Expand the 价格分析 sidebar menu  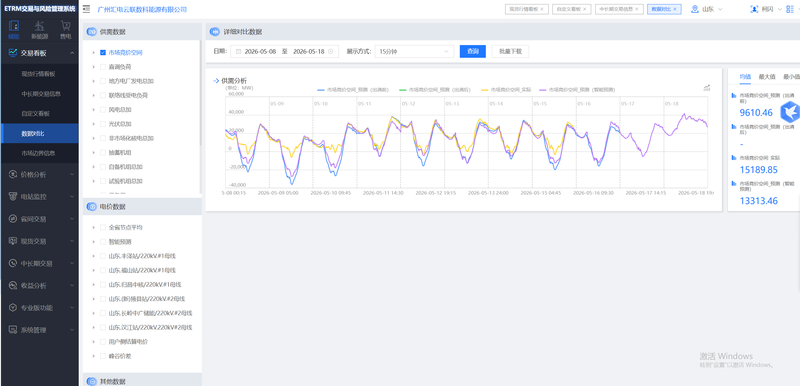tap(39, 174)
